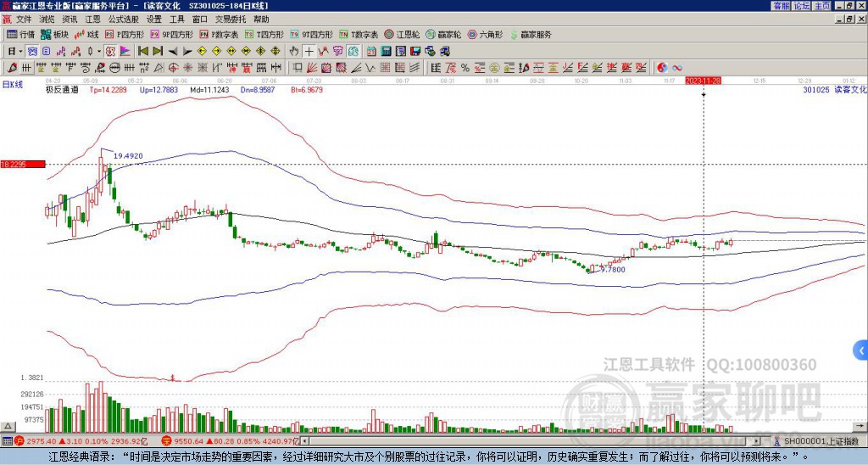
Task: Open the 交易委托 menu
Action: click(x=230, y=20)
